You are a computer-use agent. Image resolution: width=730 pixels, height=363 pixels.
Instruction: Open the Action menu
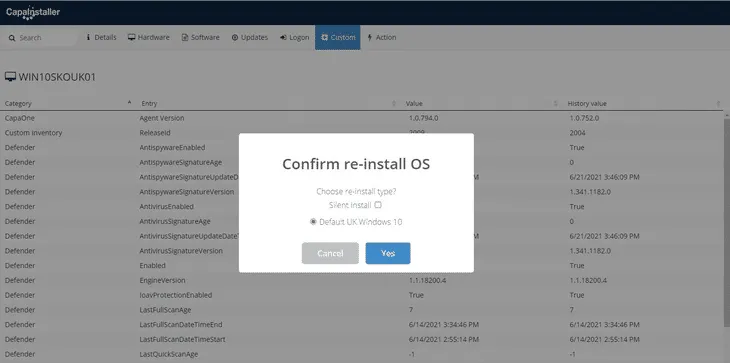click(382, 38)
